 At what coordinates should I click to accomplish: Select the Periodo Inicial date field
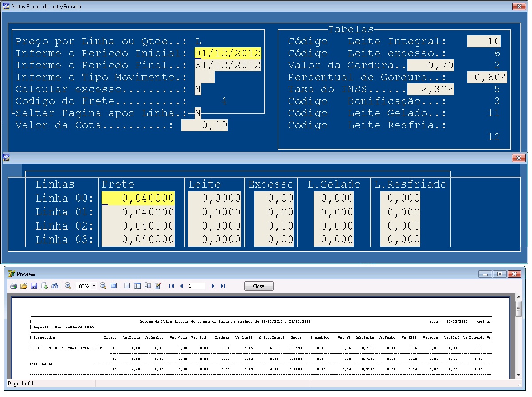click(x=227, y=54)
